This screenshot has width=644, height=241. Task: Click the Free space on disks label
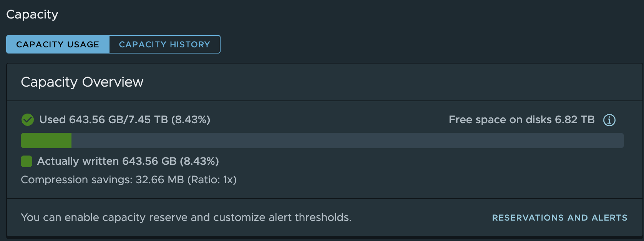500,120
